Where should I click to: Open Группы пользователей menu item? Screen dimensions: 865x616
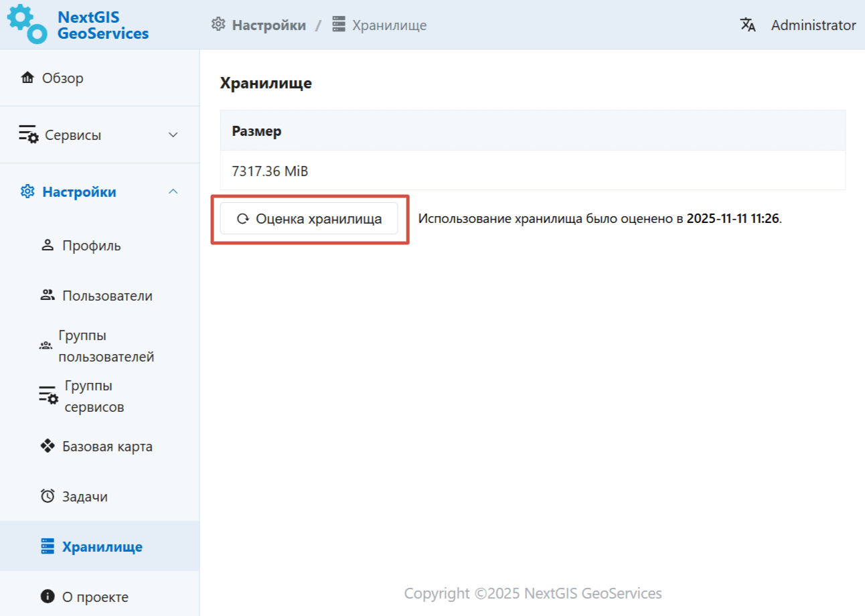coord(106,345)
